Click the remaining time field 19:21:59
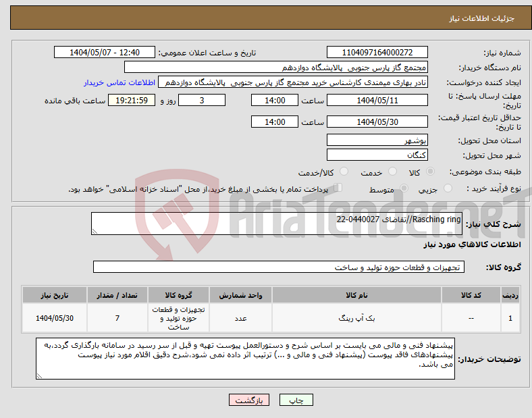532x418 pixels. click(x=132, y=100)
